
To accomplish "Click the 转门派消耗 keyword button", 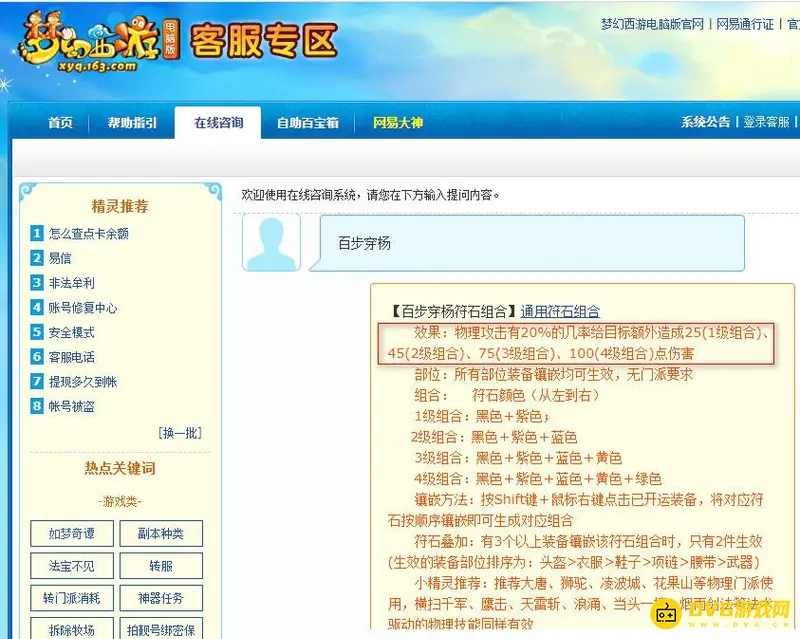I will [72, 598].
